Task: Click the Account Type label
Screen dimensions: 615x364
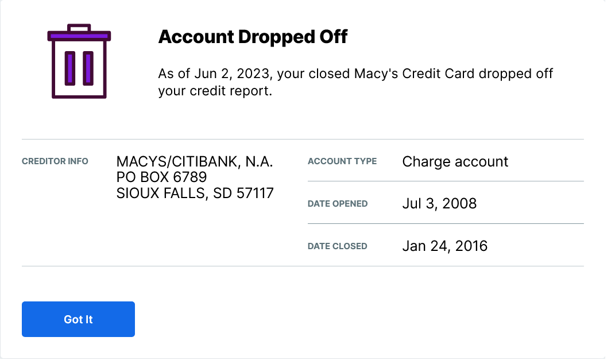Action: coord(342,161)
